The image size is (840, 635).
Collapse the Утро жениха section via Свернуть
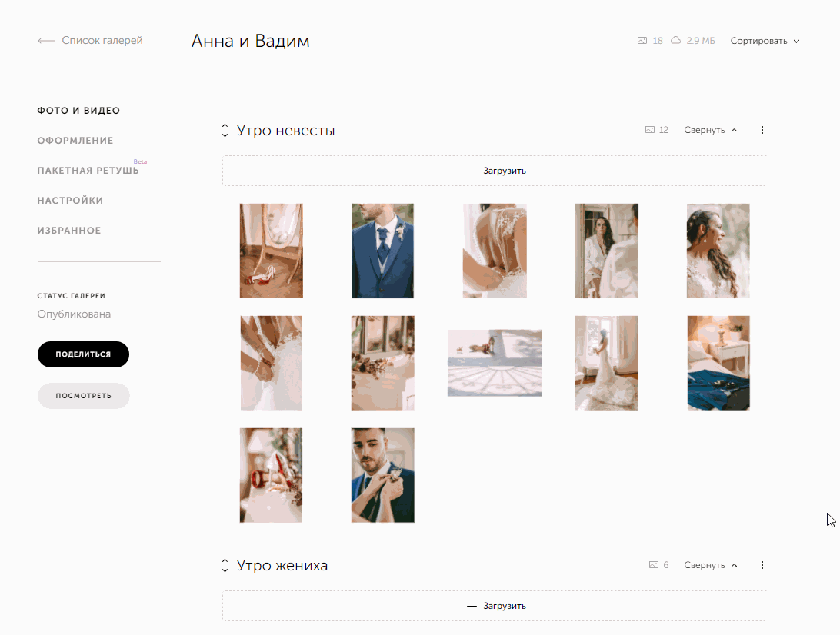pyautogui.click(x=710, y=565)
